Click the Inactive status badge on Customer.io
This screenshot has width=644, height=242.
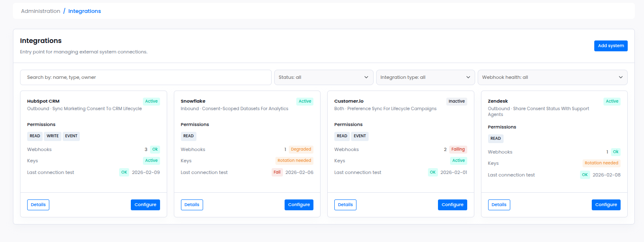(x=456, y=101)
